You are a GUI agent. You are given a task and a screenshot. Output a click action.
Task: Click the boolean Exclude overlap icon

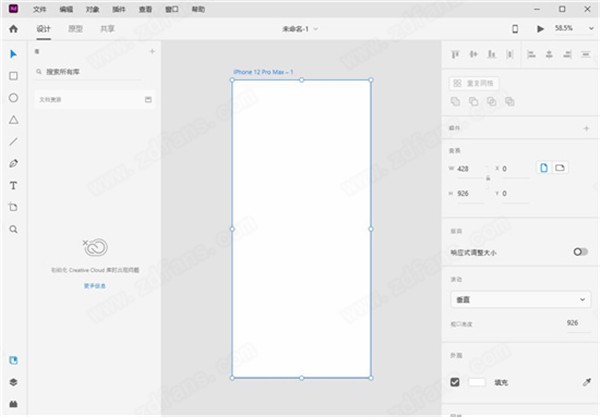pyautogui.click(x=510, y=101)
